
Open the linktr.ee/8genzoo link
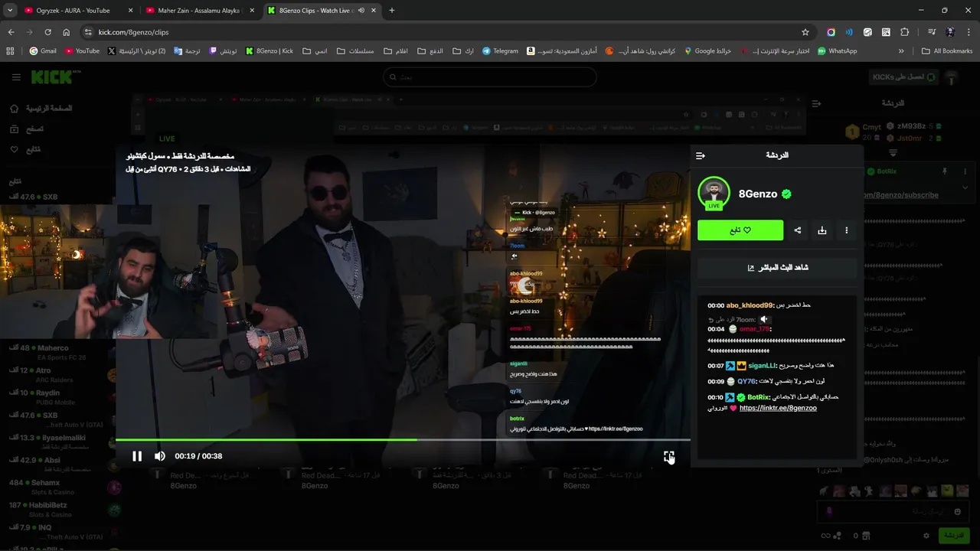pos(778,408)
